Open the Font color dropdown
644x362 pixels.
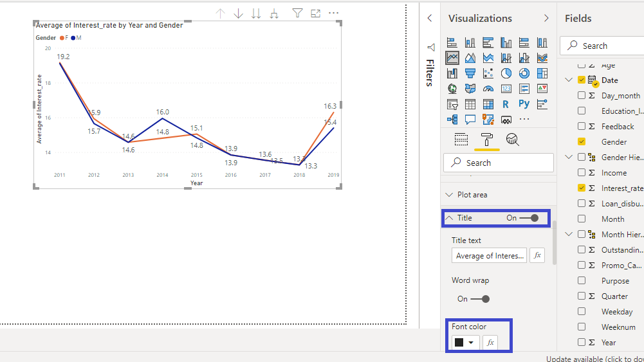465,343
